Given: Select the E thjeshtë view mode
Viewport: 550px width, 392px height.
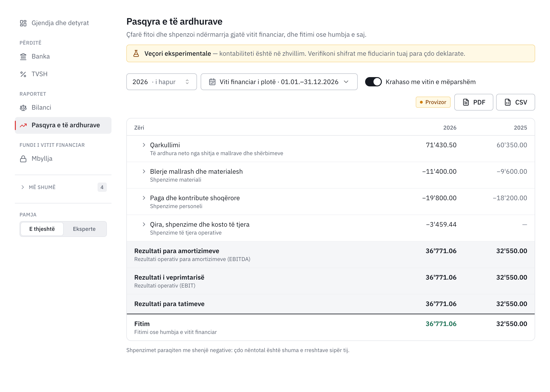Looking at the screenshot, I should (x=42, y=229).
